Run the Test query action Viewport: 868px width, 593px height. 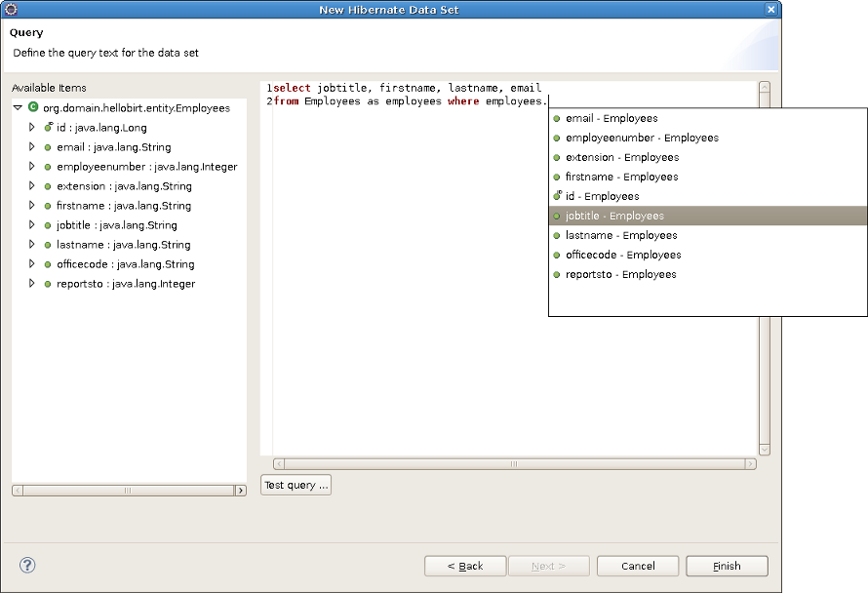(296, 484)
